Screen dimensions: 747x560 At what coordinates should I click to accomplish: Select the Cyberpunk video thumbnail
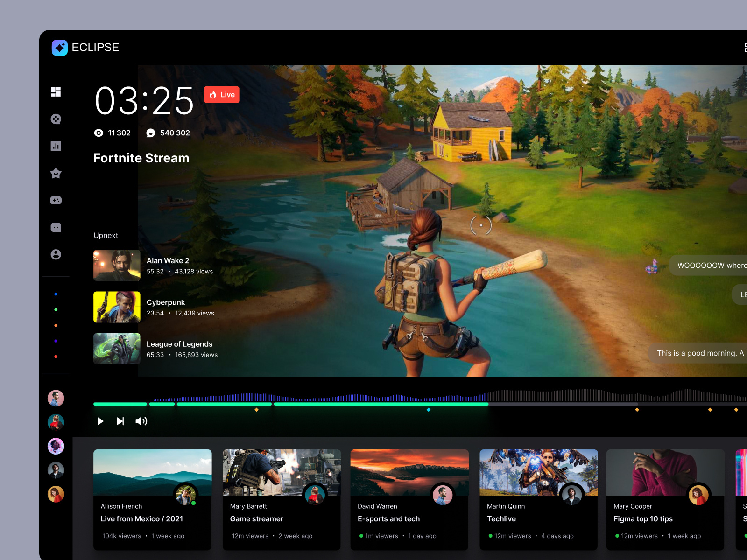pyautogui.click(x=117, y=307)
